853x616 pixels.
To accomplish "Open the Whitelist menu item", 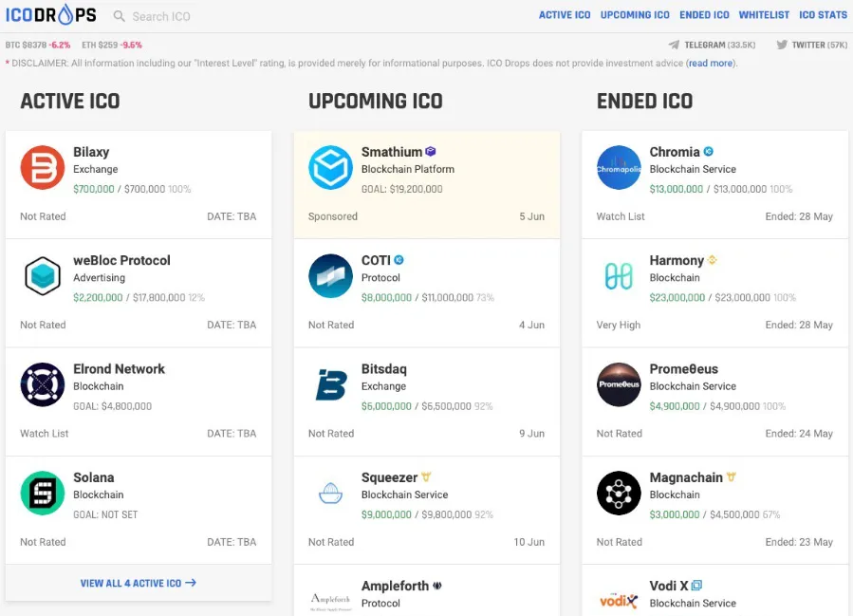I will [x=764, y=15].
